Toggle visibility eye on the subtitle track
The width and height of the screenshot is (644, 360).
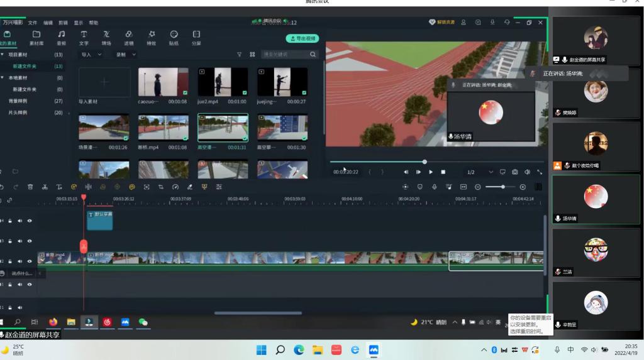30,221
